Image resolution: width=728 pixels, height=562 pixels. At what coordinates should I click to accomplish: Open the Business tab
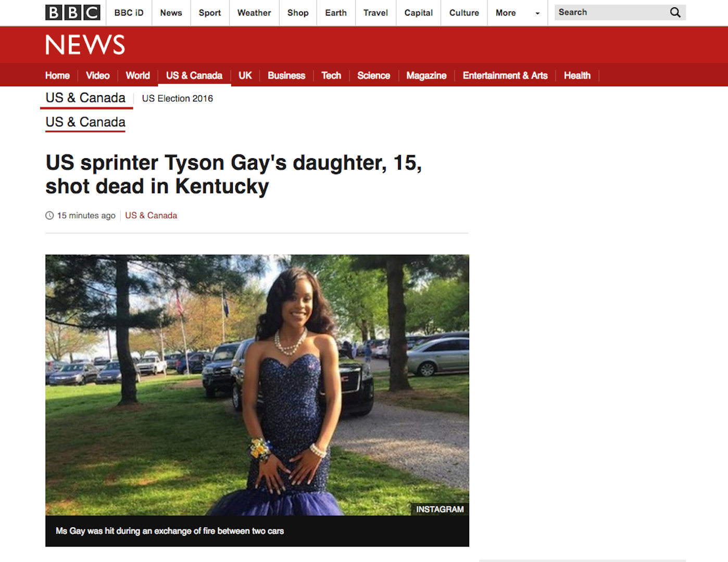pyautogui.click(x=286, y=75)
